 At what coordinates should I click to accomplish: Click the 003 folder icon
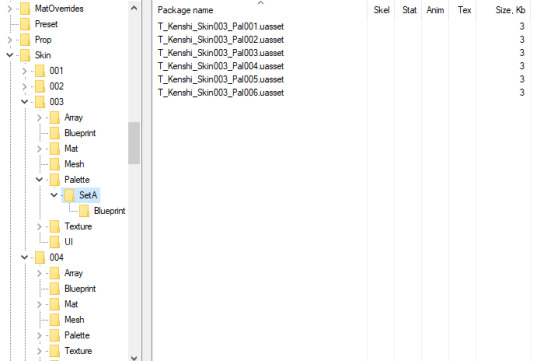40,102
